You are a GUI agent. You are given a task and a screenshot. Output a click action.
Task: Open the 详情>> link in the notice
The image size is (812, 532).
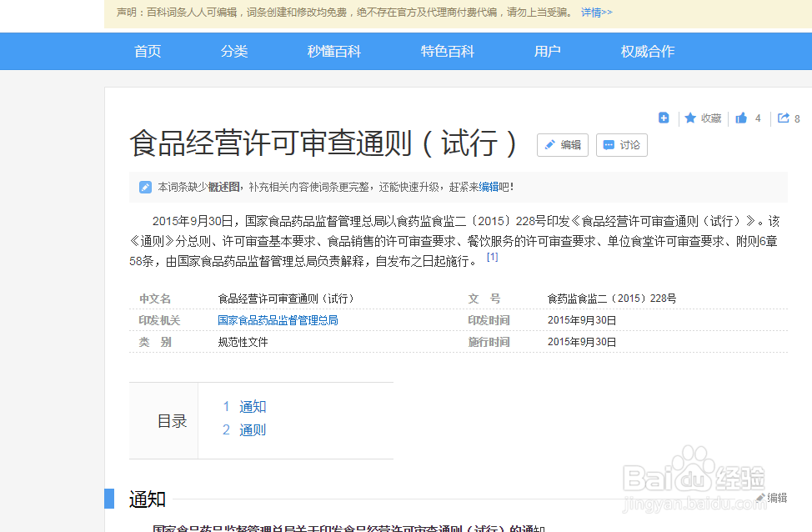(597, 12)
